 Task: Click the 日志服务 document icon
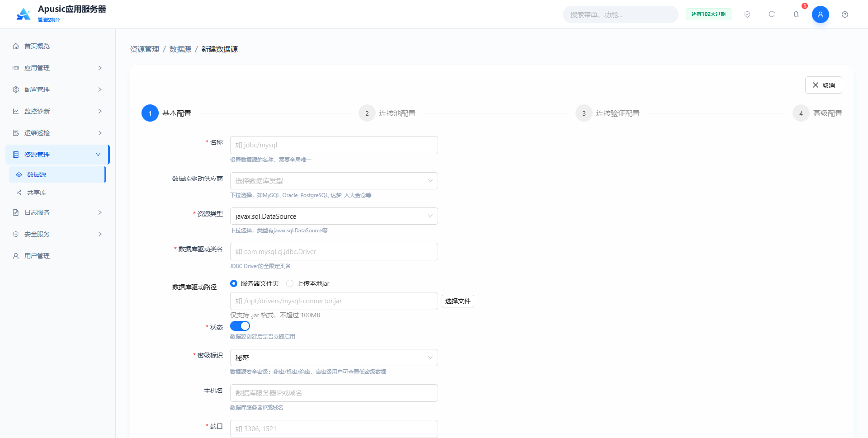click(16, 212)
